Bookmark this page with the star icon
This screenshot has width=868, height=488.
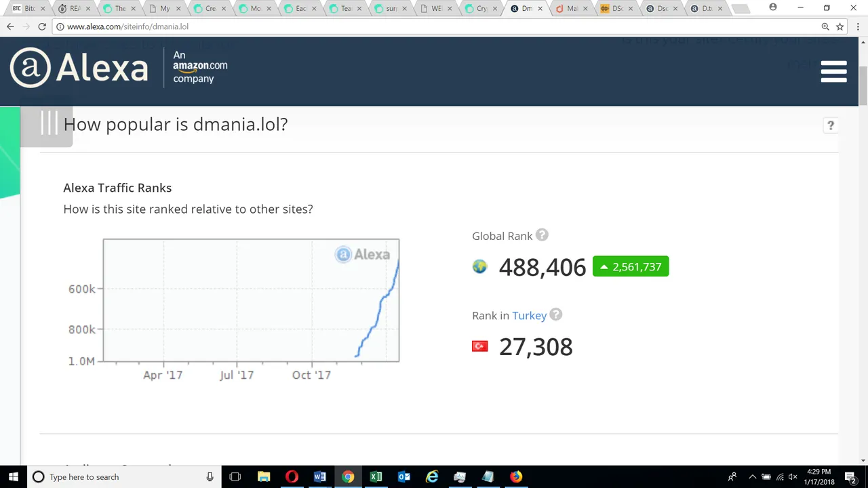(840, 26)
